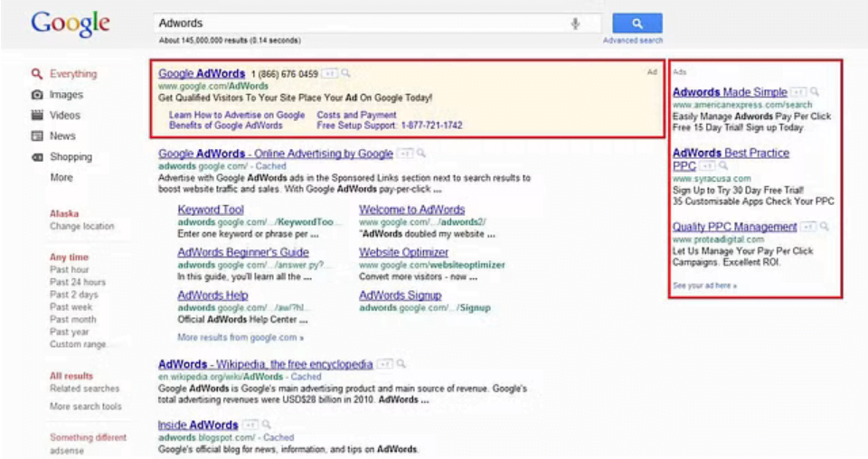The height and width of the screenshot is (459, 868).
Task: Choose Custom range time filter
Action: coord(78,344)
